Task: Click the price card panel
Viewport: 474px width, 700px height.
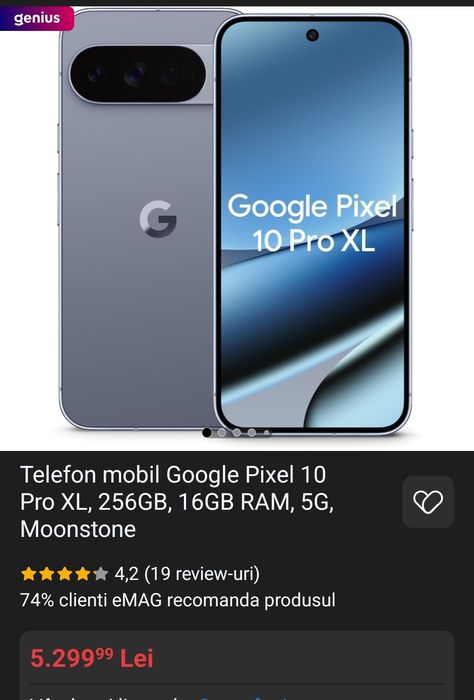Action: [237, 665]
